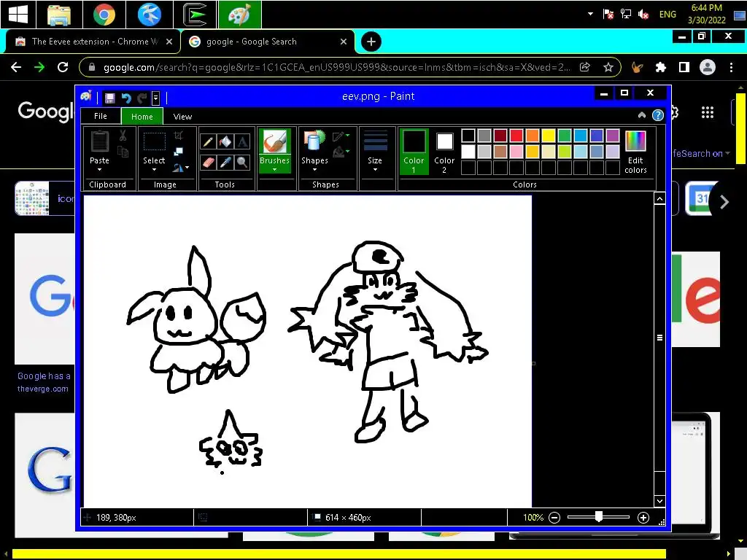Pick the yellow color swatch
Screen dimensions: 747x560
tap(549, 136)
